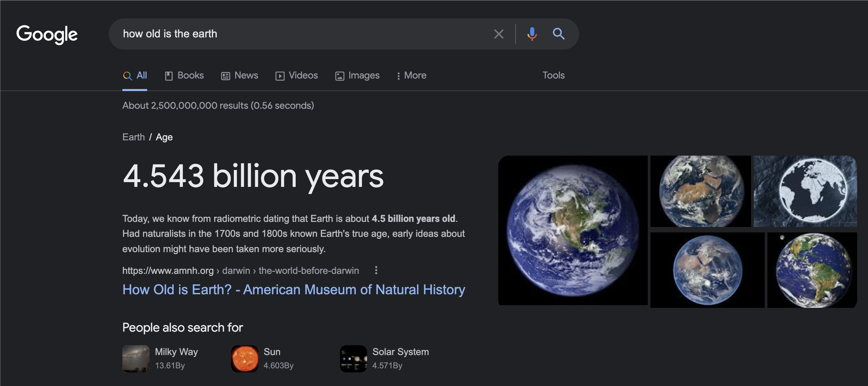Image resolution: width=868 pixels, height=386 pixels.
Task: Open large Earth image showing North America
Action: (x=573, y=230)
